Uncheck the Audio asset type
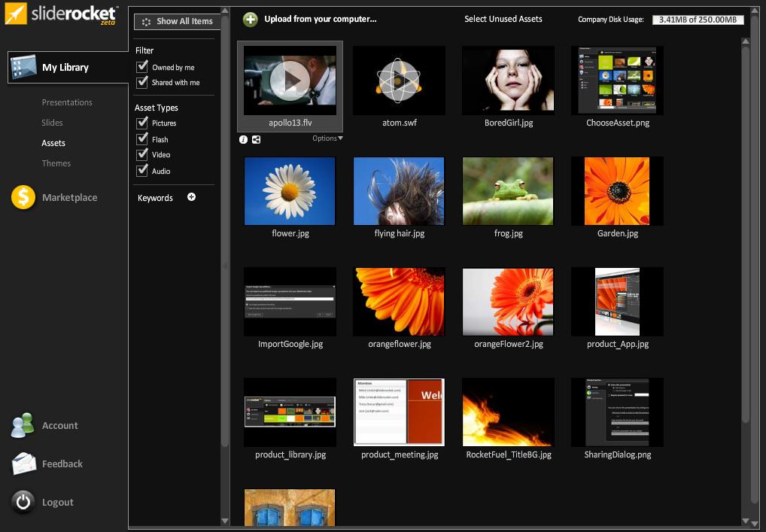Image resolution: width=766 pixels, height=532 pixels. [142, 170]
